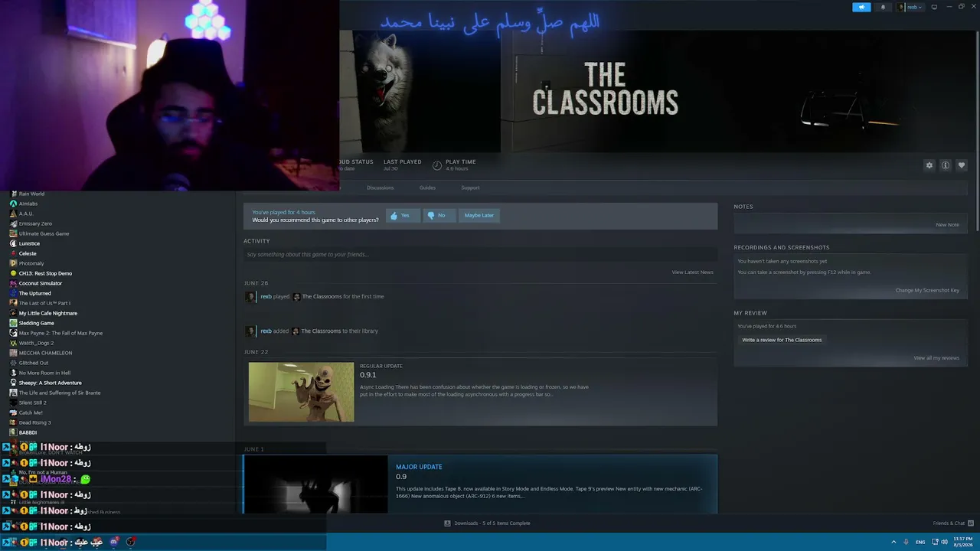Click the A.A.U. game icon
The image size is (980, 551).
pos(13,214)
